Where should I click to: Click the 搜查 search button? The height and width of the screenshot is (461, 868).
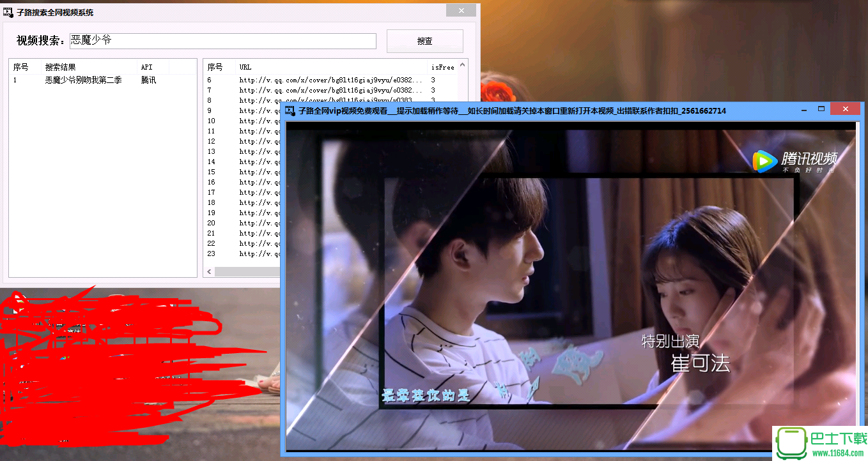(x=424, y=41)
